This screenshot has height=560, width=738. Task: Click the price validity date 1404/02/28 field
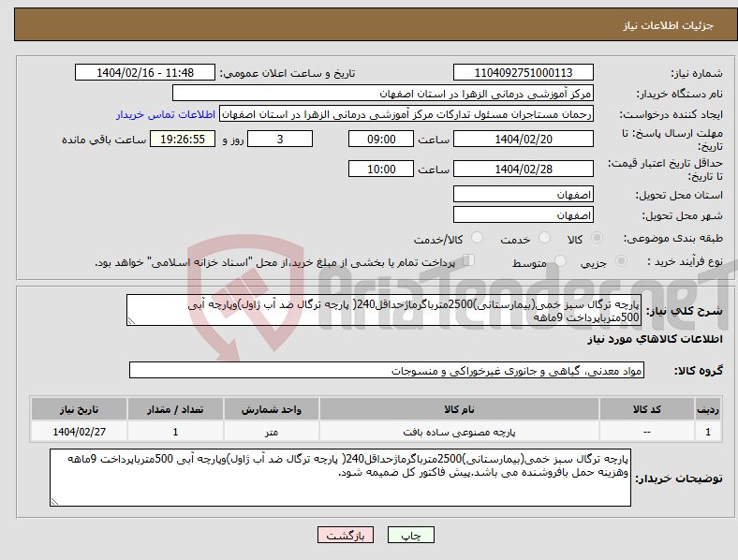[x=524, y=169]
